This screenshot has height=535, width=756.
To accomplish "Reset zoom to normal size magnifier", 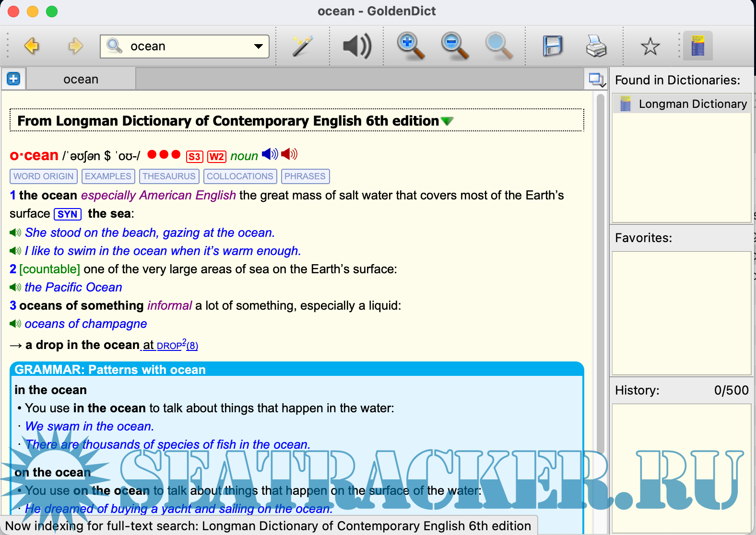I will click(498, 46).
